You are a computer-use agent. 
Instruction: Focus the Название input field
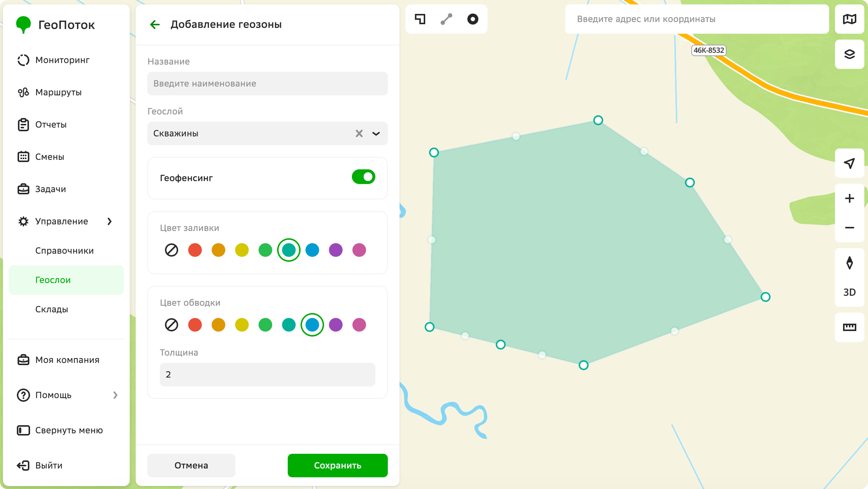point(268,84)
